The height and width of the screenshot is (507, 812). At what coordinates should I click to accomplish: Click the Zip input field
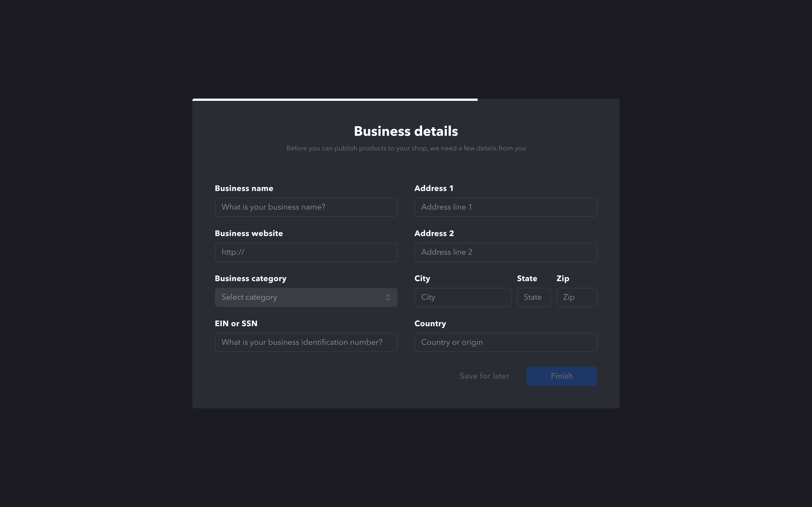coord(577,297)
